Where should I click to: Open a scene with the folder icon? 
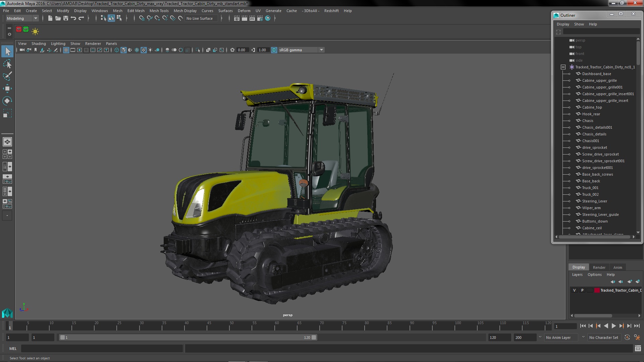click(58, 18)
